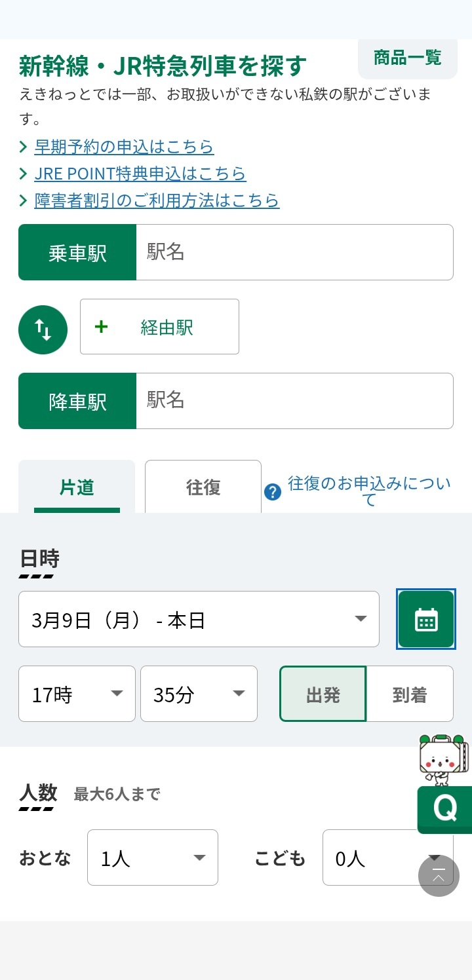Screen dimensions: 472x980
Task: Select the 出発 departure toggle
Action: (323, 694)
